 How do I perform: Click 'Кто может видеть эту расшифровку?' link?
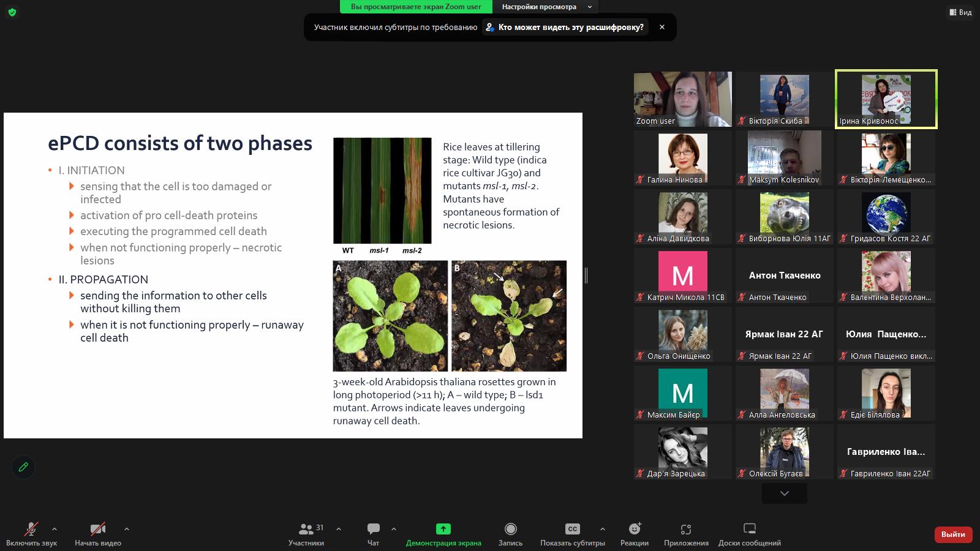click(x=565, y=27)
